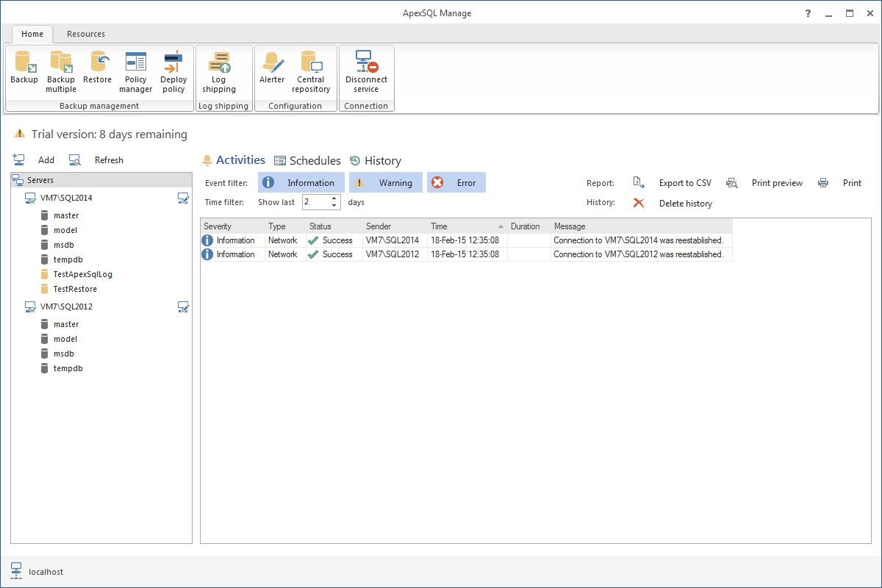Viewport: 882px width, 588px height.
Task: Click the add server icon left of Add
Action: [19, 159]
